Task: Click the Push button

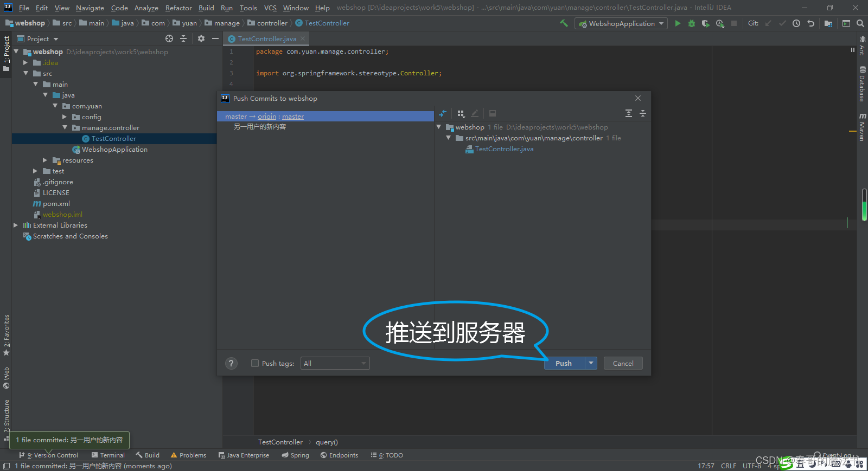Action: 564,363
